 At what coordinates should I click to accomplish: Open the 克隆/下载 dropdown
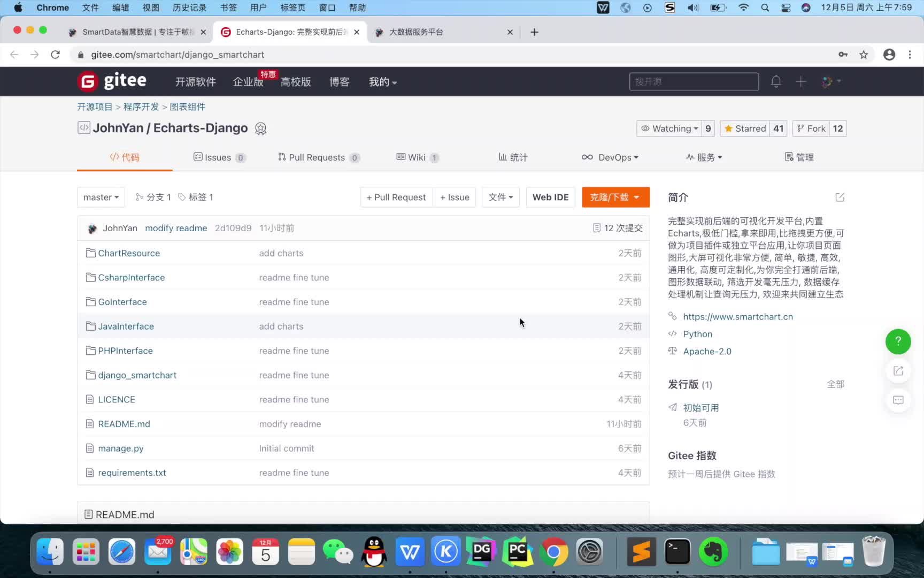[x=615, y=197]
